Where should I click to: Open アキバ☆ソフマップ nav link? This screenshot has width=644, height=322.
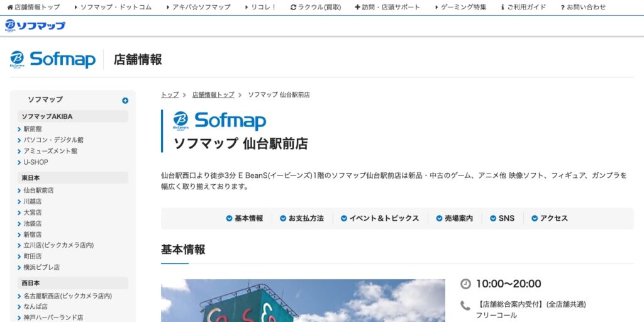coord(198,7)
